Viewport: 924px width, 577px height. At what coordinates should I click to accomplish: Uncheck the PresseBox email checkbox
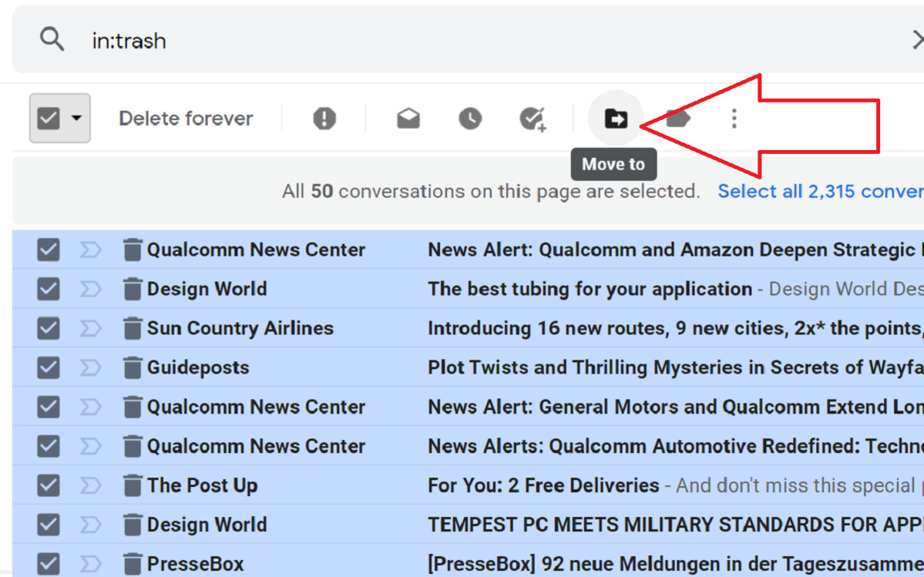point(49,564)
